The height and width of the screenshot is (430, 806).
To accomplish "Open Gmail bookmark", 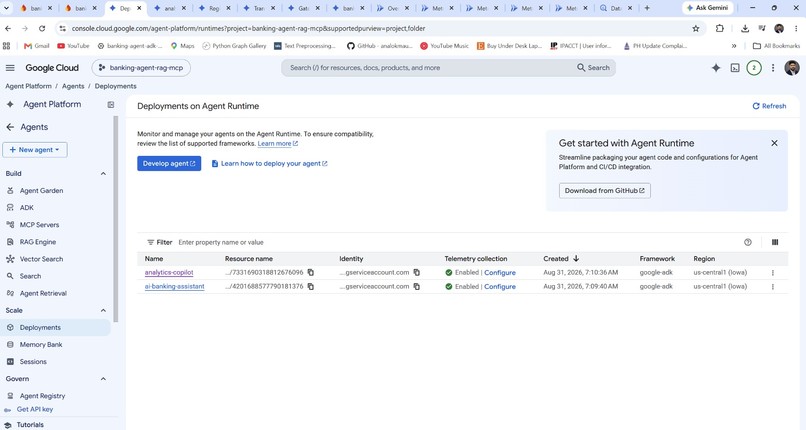I will [x=36, y=46].
